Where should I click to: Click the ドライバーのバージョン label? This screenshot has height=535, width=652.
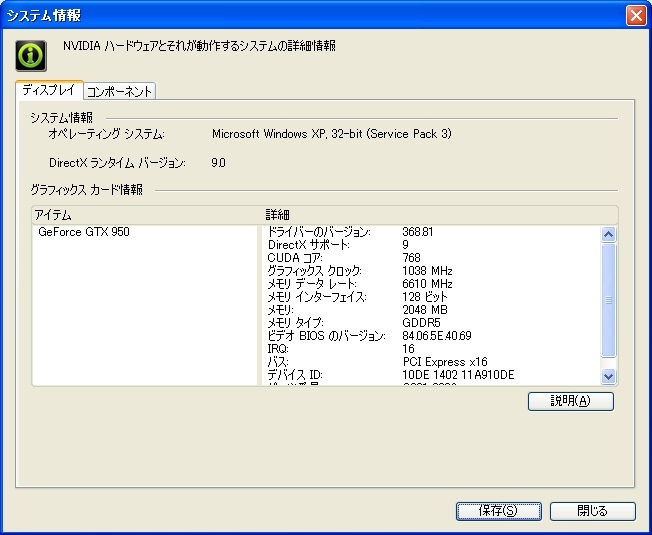tap(319, 232)
